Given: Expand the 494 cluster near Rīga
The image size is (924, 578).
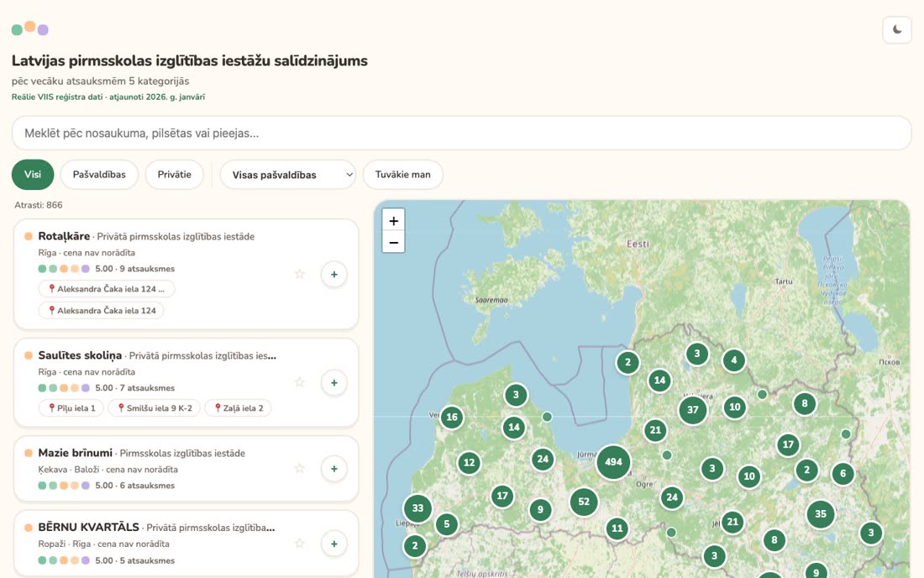Looking at the screenshot, I should (613, 462).
